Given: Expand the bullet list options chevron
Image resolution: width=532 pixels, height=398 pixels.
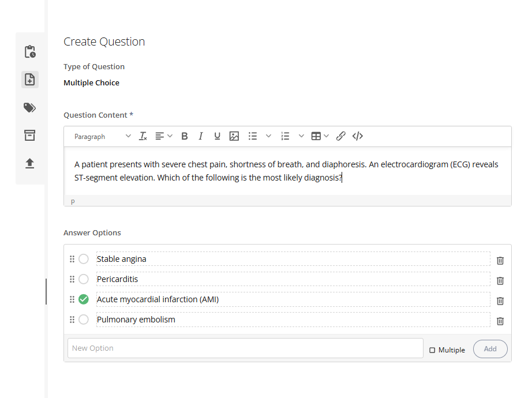Looking at the screenshot, I should tap(268, 136).
